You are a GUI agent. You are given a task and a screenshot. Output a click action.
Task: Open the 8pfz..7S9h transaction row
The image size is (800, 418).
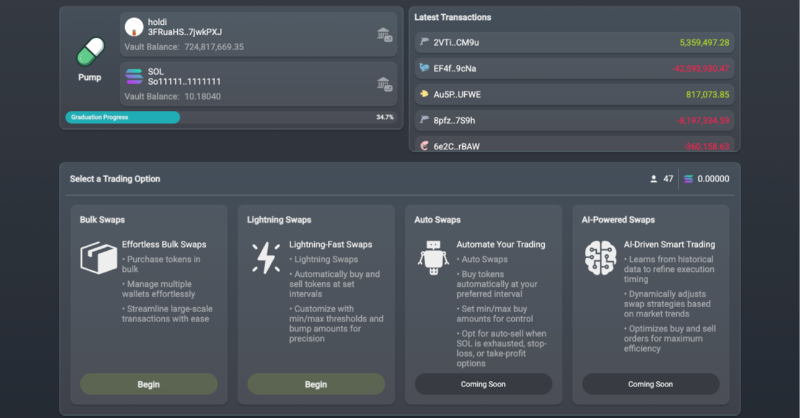574,120
